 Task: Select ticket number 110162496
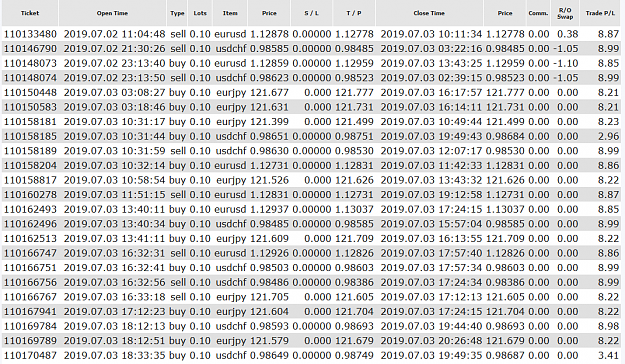[30, 224]
